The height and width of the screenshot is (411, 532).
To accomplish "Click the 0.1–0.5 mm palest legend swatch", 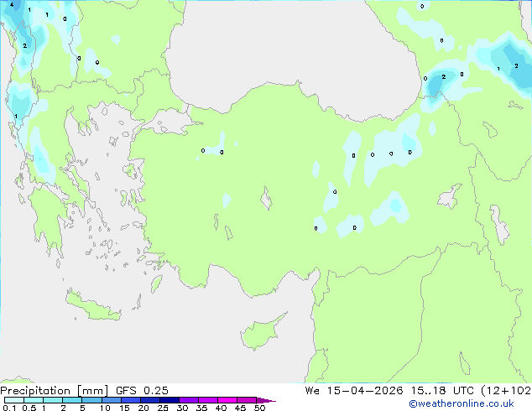I will (x=14, y=400).
